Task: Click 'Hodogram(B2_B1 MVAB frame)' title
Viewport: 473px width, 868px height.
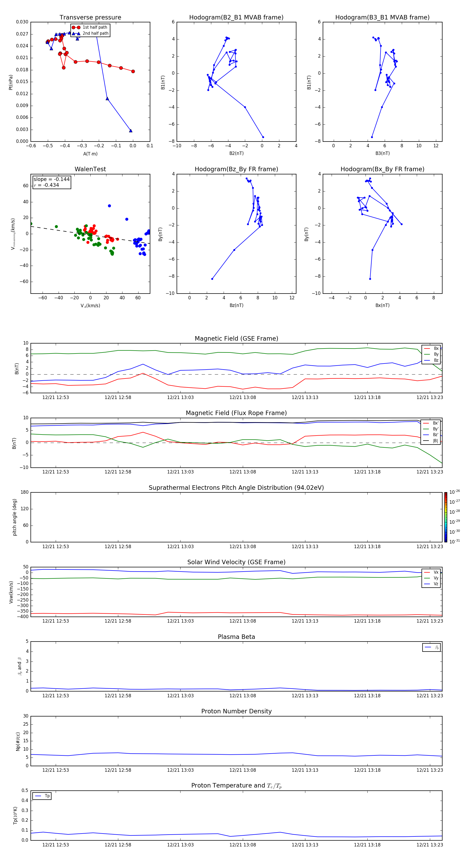Action: (236, 18)
